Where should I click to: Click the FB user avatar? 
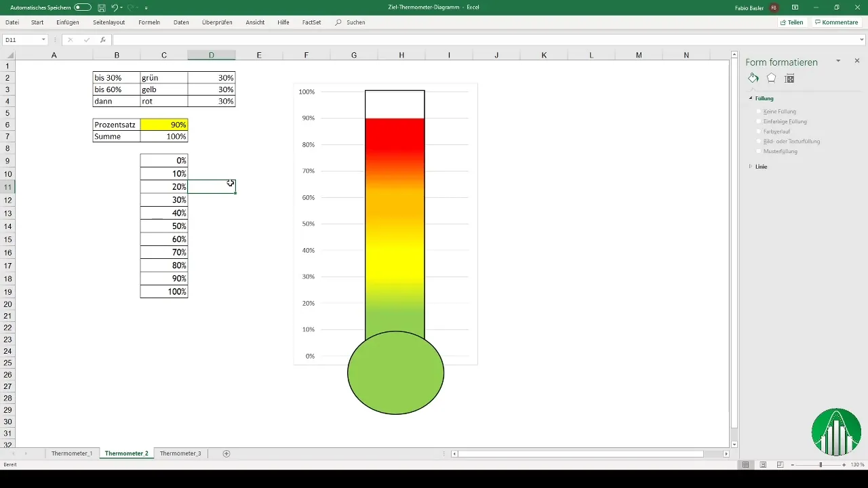point(774,7)
